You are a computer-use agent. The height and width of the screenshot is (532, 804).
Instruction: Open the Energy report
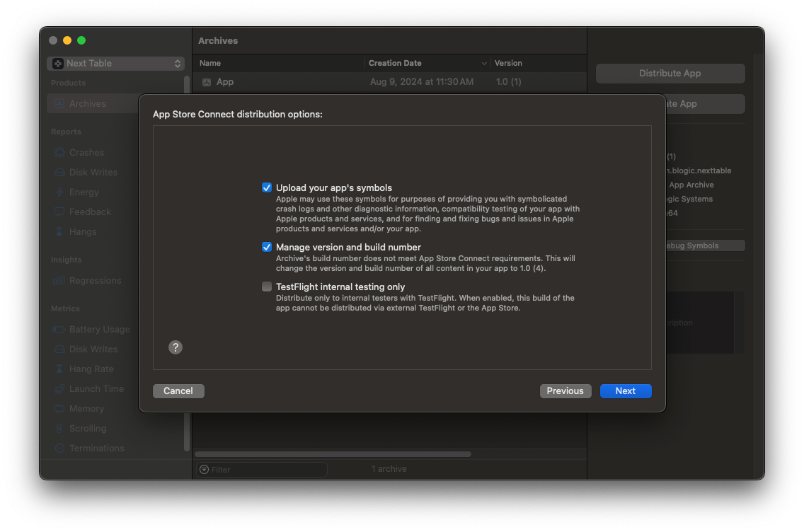pyautogui.click(x=85, y=192)
